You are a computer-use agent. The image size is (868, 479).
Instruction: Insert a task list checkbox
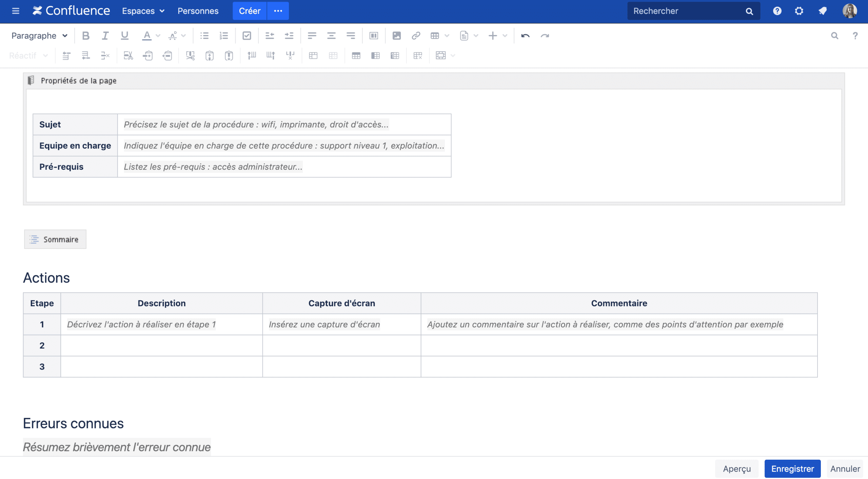pyautogui.click(x=247, y=36)
